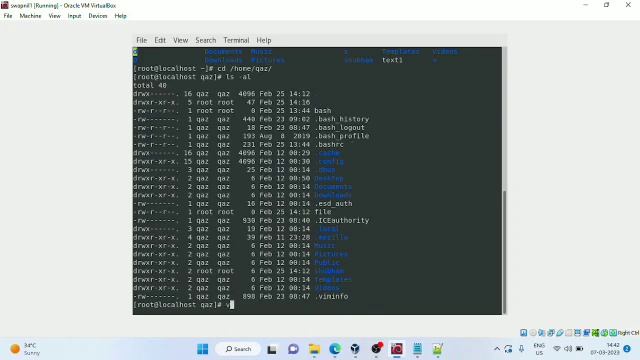Screen dimensions: 640x360
Task: Click the VirtualBox USB status icon
Action: pos(560,333)
